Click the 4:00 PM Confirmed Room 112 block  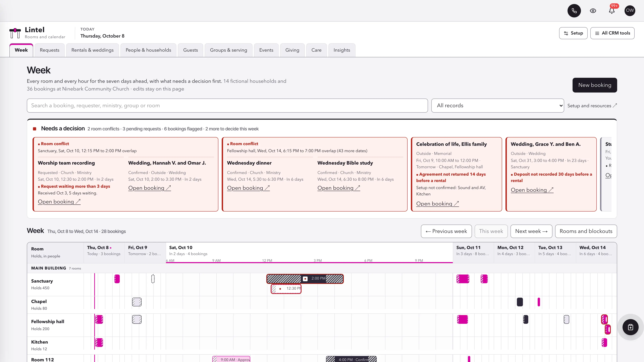tap(351, 359)
